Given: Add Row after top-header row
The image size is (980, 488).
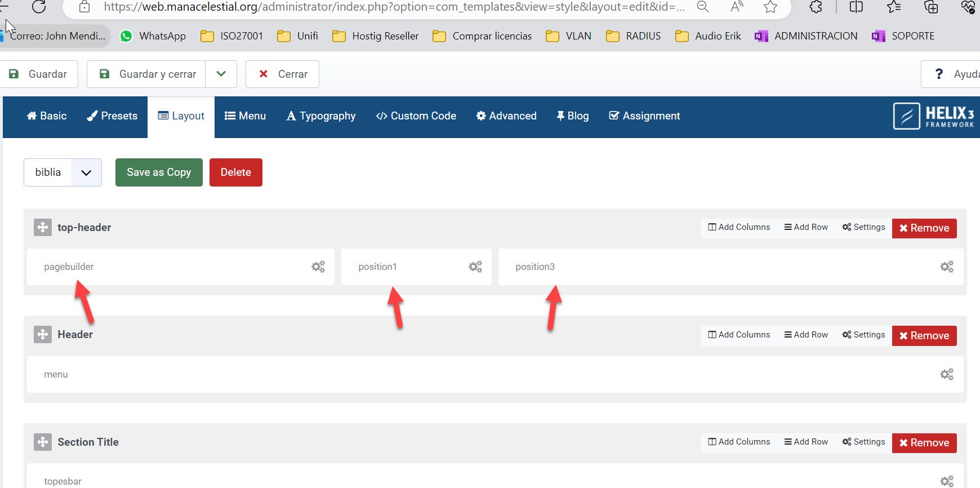Looking at the screenshot, I should [x=806, y=227].
